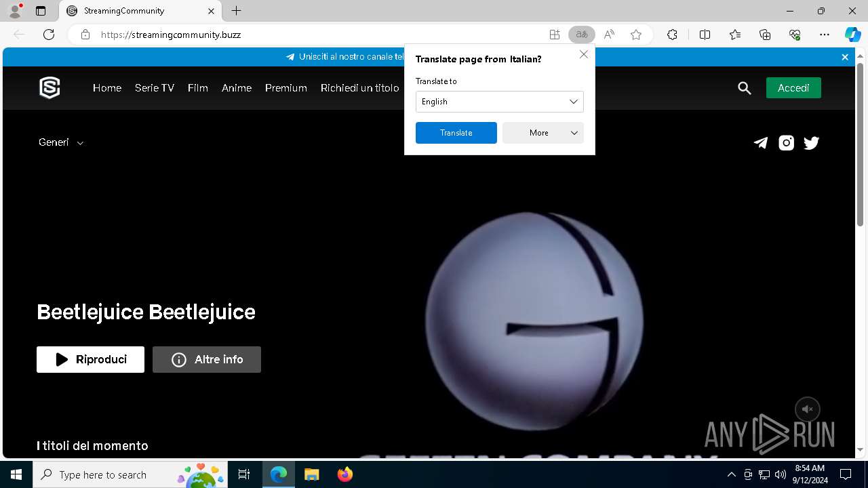
Task: Click scrollbar down arrow
Action: 861,450
